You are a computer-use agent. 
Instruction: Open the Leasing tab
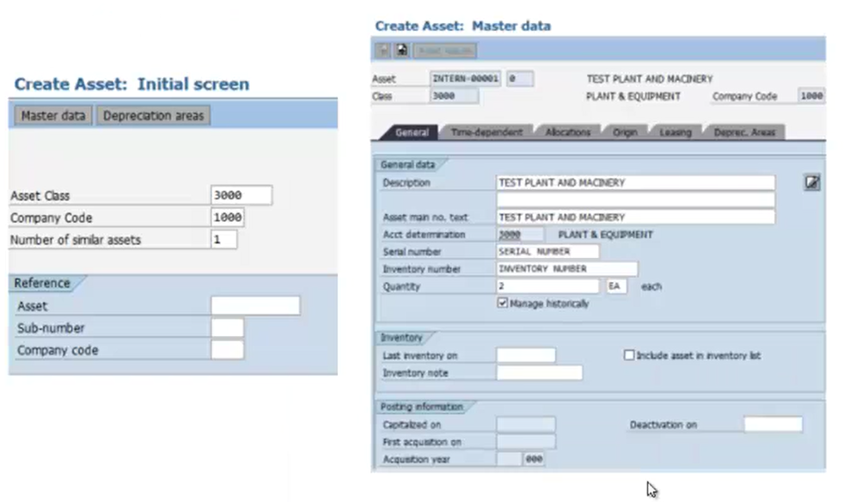pyautogui.click(x=675, y=132)
